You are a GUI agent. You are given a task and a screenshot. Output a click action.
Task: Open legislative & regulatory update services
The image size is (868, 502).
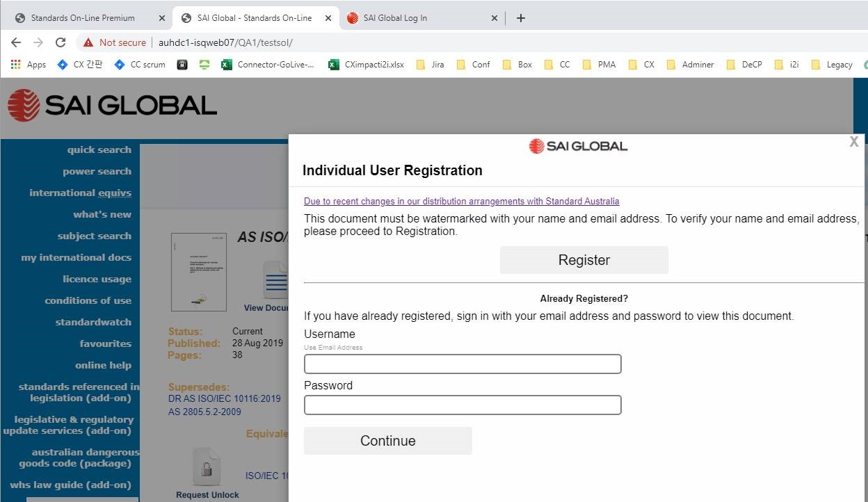click(x=68, y=426)
